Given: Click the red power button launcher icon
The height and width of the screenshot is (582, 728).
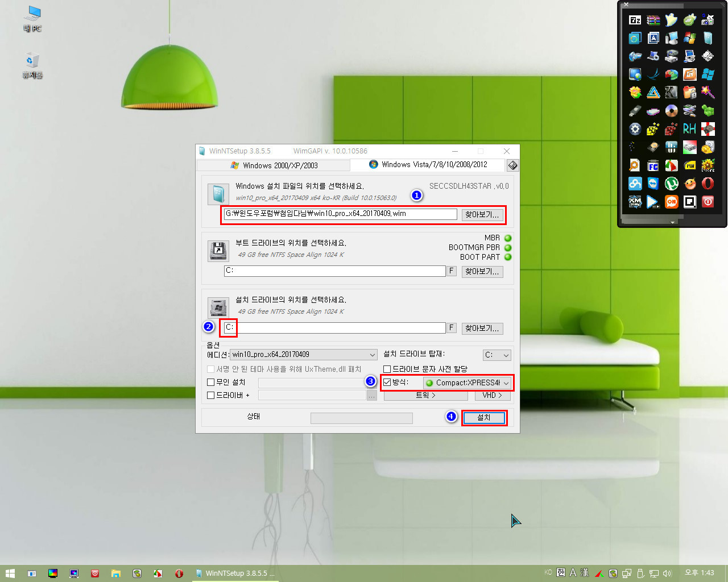Looking at the screenshot, I should pyautogui.click(x=708, y=202).
